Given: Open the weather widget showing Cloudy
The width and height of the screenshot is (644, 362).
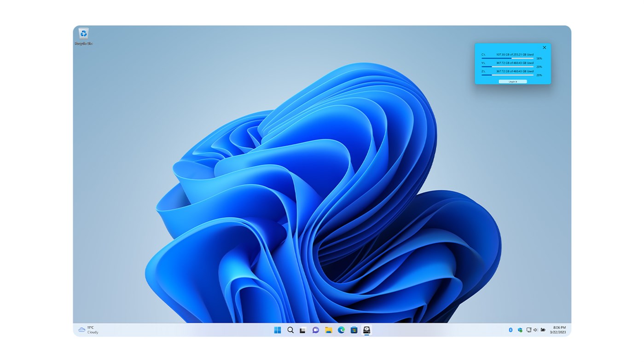Looking at the screenshot, I should click(x=88, y=330).
